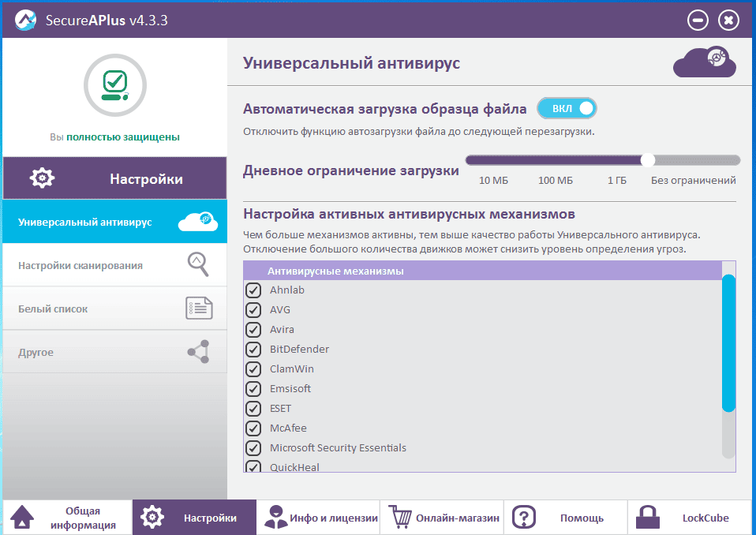The width and height of the screenshot is (756, 535).
Task: Disable the Avira engine checkbox
Action: click(253, 330)
